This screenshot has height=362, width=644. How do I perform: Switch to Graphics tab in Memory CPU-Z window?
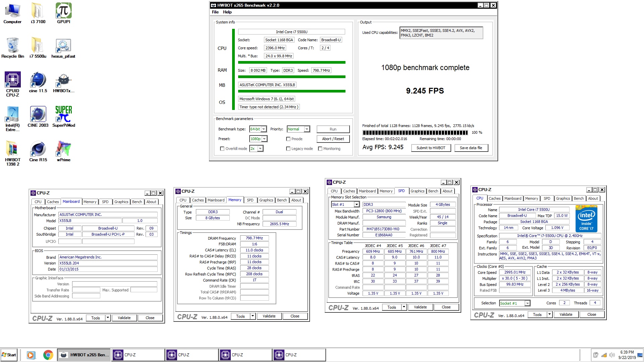coord(266,200)
